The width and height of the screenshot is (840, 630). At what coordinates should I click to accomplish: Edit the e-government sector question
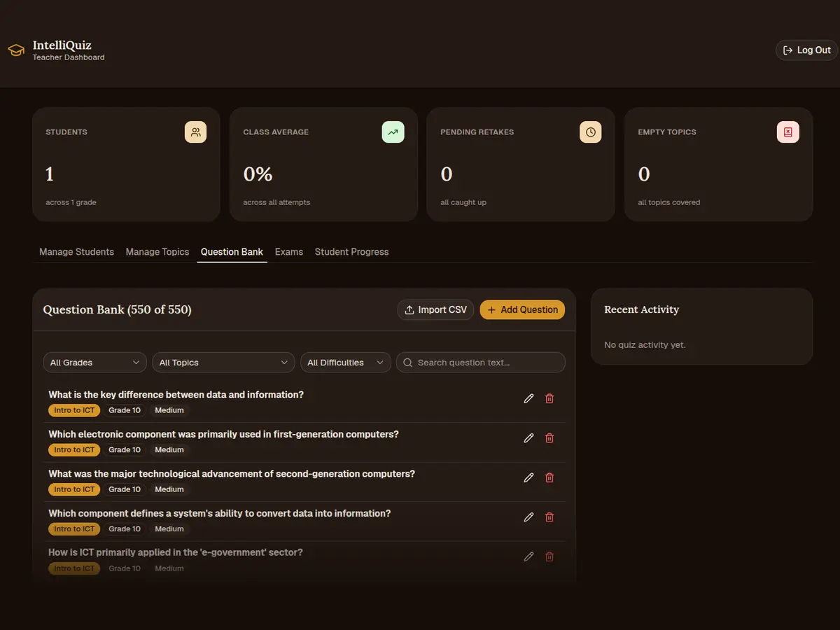528,556
